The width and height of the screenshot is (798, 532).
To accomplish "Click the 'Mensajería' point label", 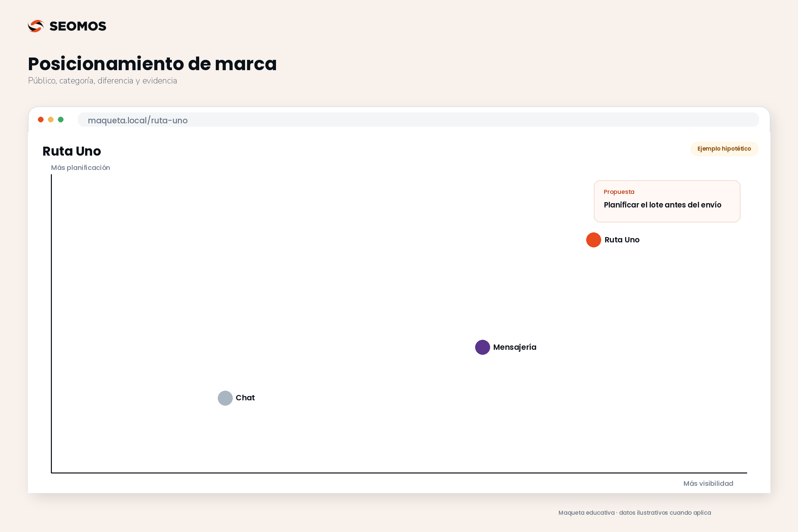I will tap(514, 347).
